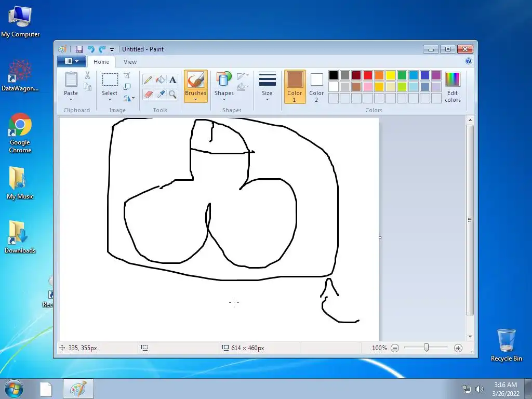
Task: Click the Show desktop strip by clock
Action: (528, 389)
